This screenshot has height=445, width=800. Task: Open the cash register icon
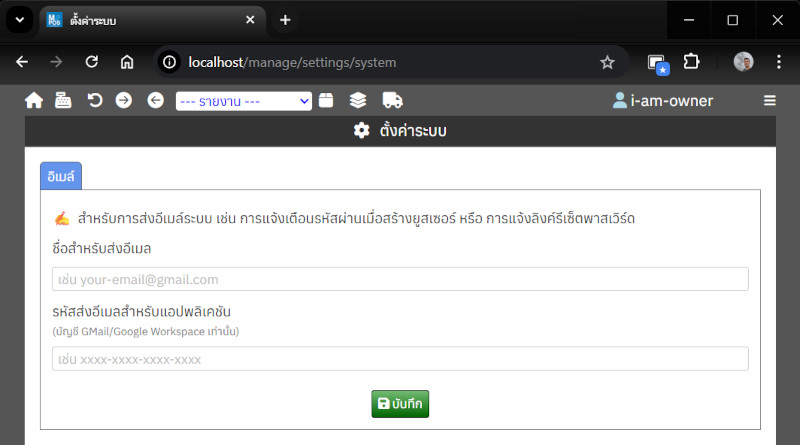[x=63, y=100]
